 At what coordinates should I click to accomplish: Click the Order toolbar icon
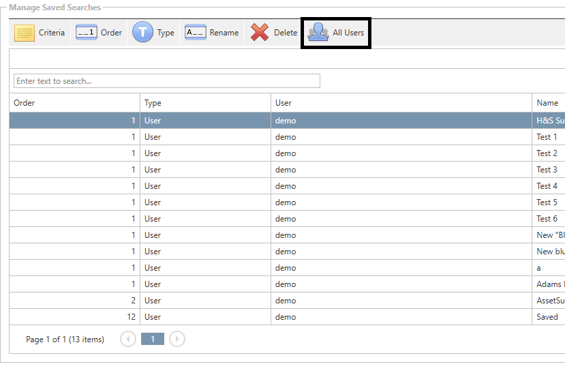[87, 33]
